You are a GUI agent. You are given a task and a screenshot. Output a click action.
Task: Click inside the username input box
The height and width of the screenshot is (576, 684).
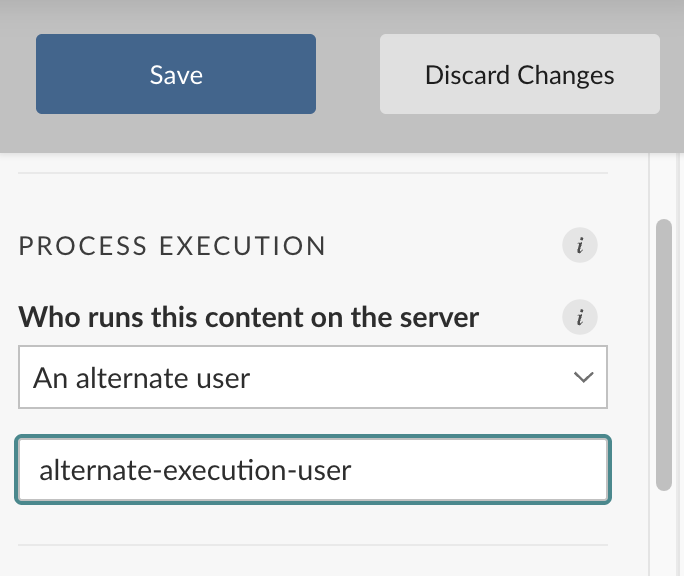pyautogui.click(x=313, y=470)
